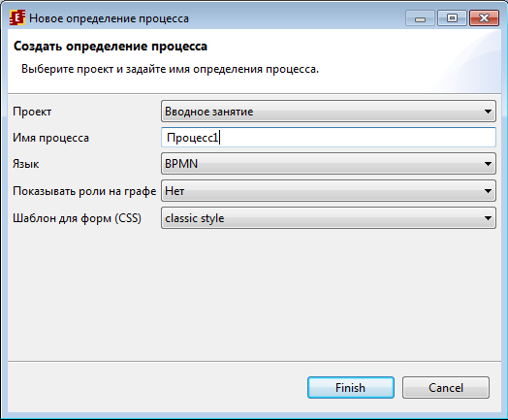
Task: Select the Вводное занятие project combo box
Action: point(329,112)
